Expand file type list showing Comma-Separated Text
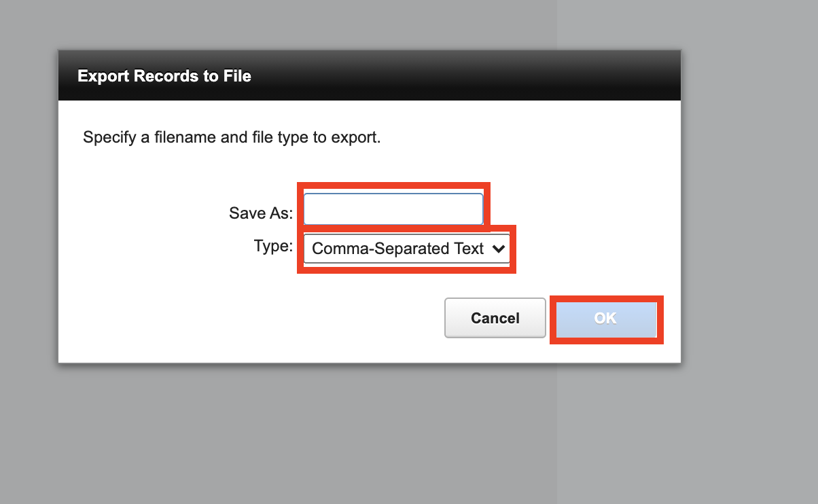The width and height of the screenshot is (818, 504). coord(406,249)
